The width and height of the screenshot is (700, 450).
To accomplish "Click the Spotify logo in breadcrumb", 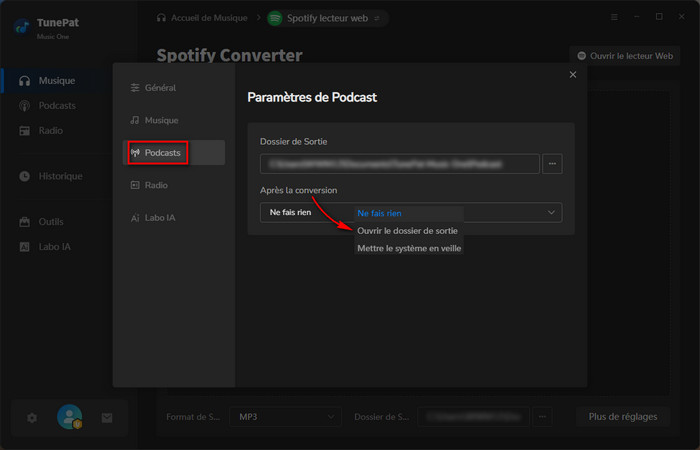I will click(x=275, y=18).
